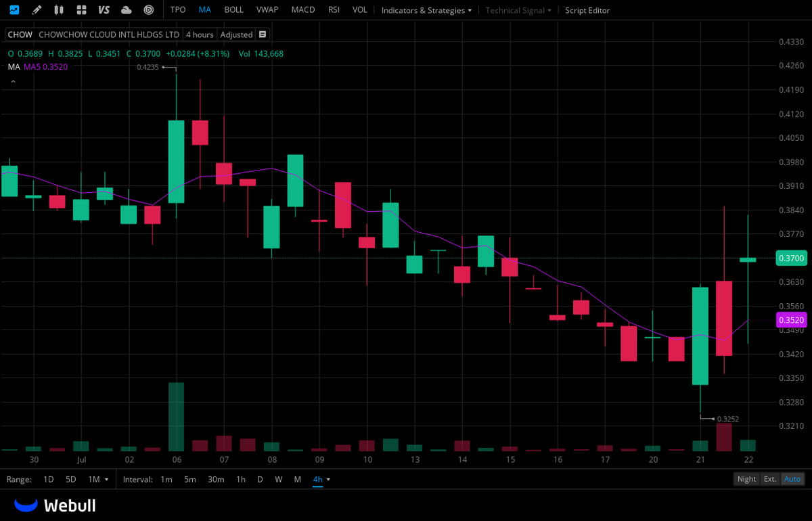Click the 4 hours interval label
This screenshot has width=812, height=521.
pos(200,35)
